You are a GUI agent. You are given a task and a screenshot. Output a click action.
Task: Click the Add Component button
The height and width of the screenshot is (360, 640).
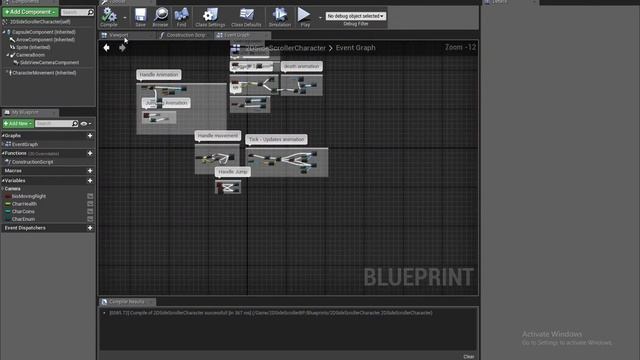[x=31, y=12]
